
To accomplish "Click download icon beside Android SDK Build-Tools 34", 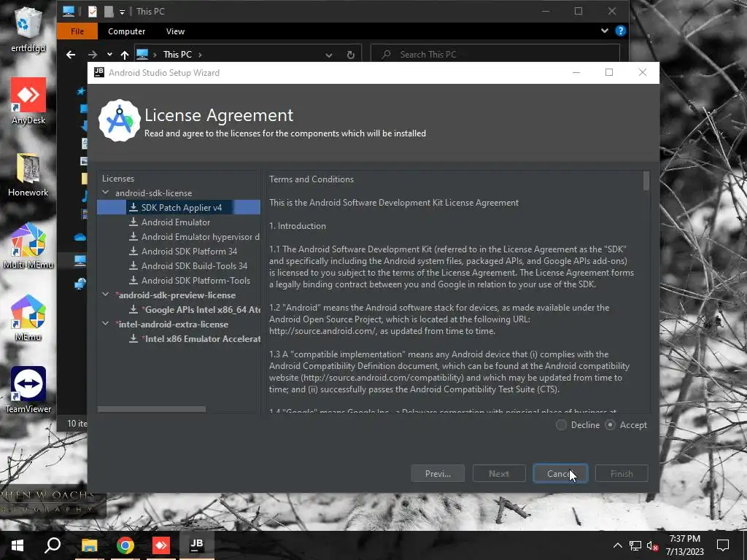I will click(133, 266).
